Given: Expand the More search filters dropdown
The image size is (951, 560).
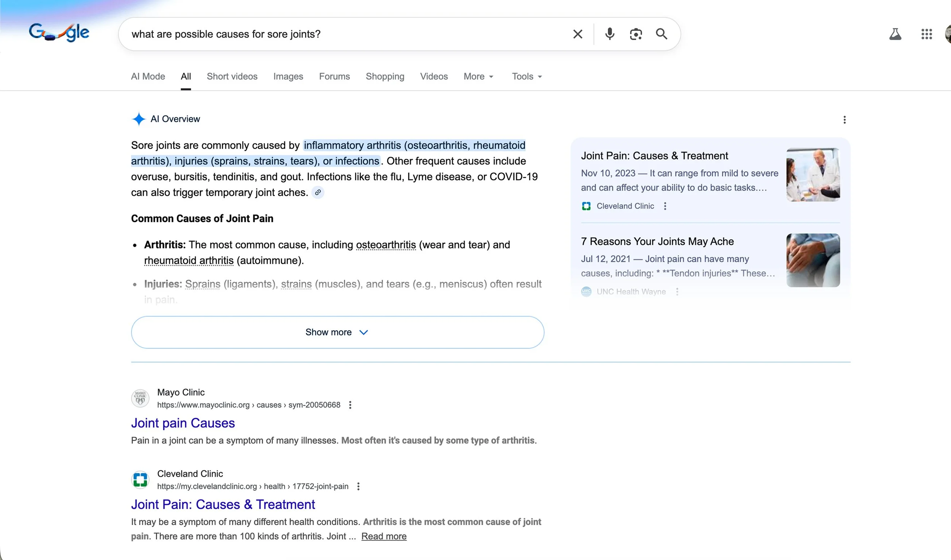Looking at the screenshot, I should 478,76.
